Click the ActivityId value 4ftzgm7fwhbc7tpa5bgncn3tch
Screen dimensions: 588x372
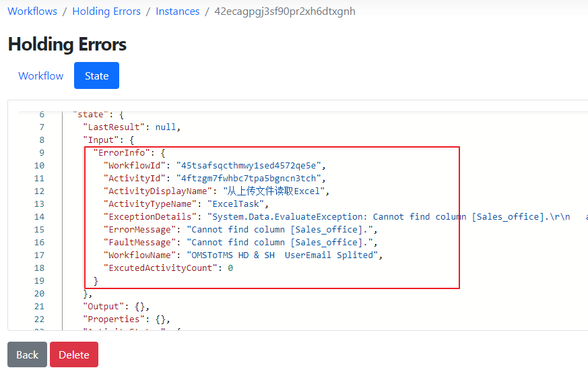[249, 179]
